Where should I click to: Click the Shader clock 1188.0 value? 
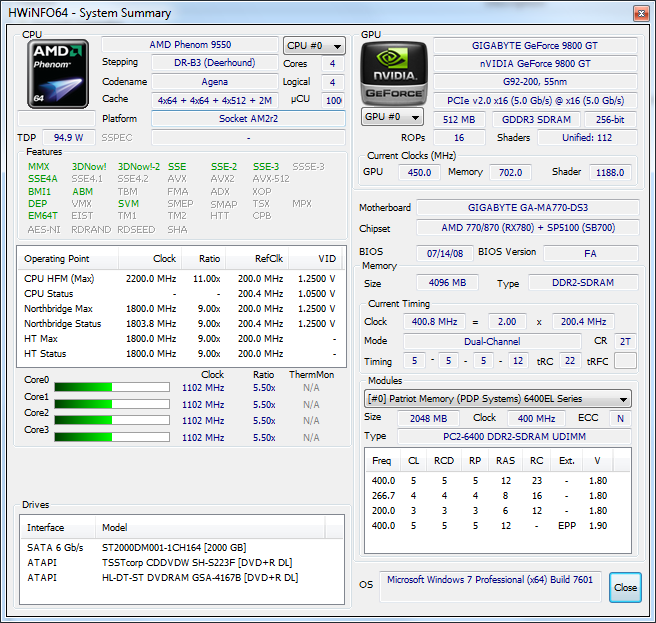[610, 172]
